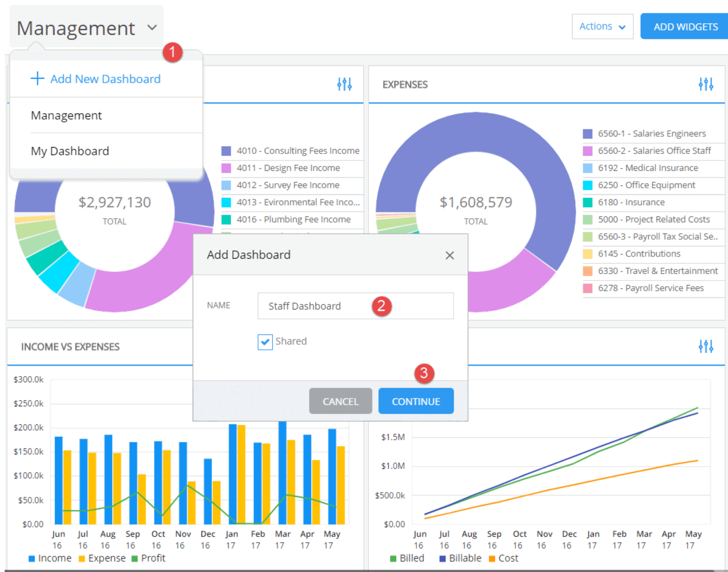The height and width of the screenshot is (572, 728).
Task: Close the Add Dashboard dialog
Action: tap(449, 255)
